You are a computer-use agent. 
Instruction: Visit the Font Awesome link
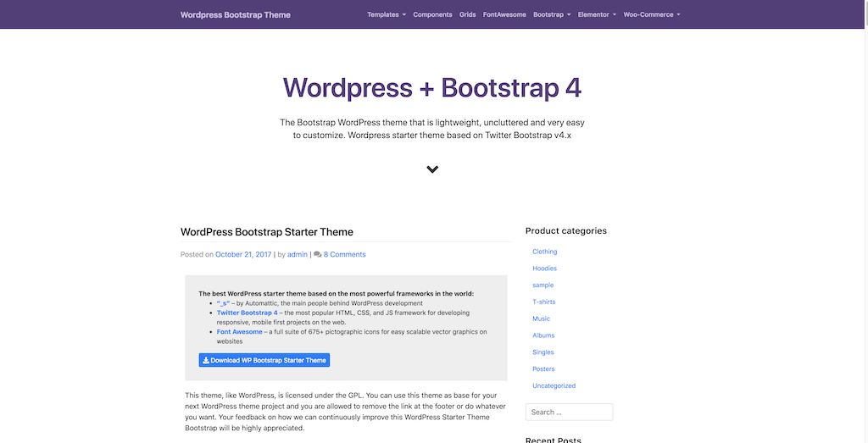click(239, 332)
